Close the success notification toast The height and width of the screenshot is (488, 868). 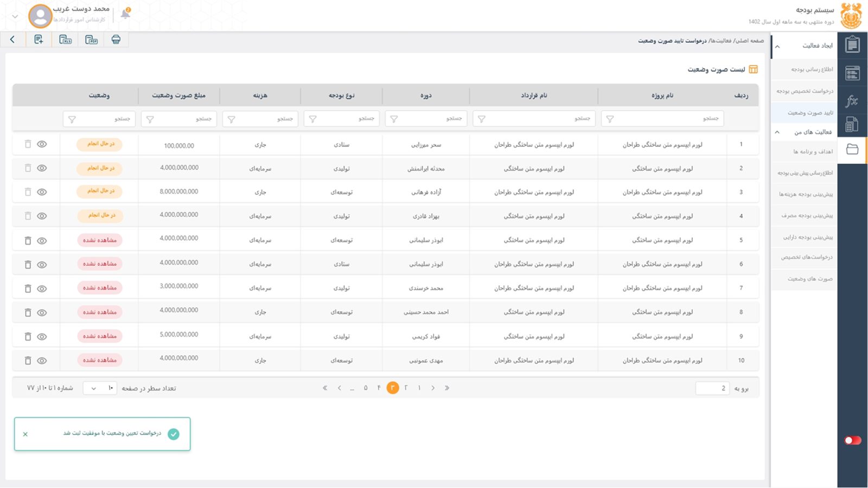[x=25, y=434]
